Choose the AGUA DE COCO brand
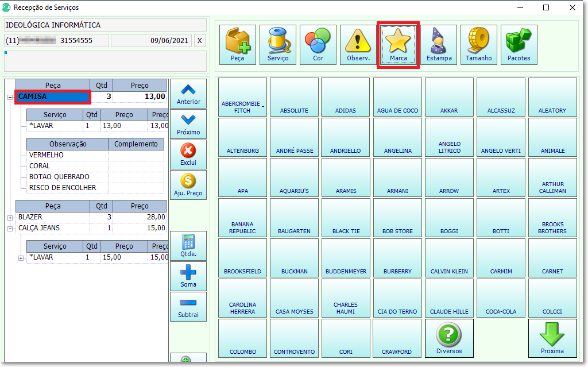The image size is (588, 367). pyautogui.click(x=397, y=97)
